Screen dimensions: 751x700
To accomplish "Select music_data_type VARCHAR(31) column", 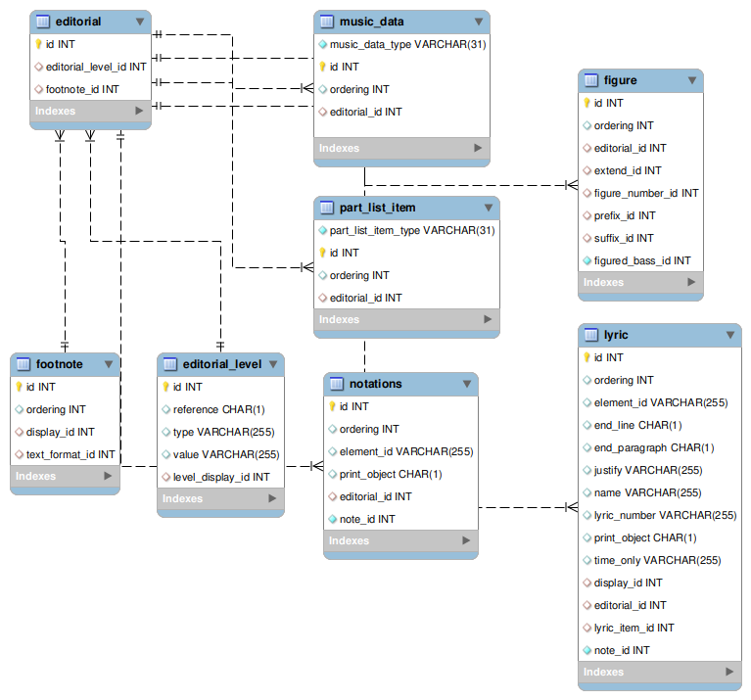I will point(407,44).
